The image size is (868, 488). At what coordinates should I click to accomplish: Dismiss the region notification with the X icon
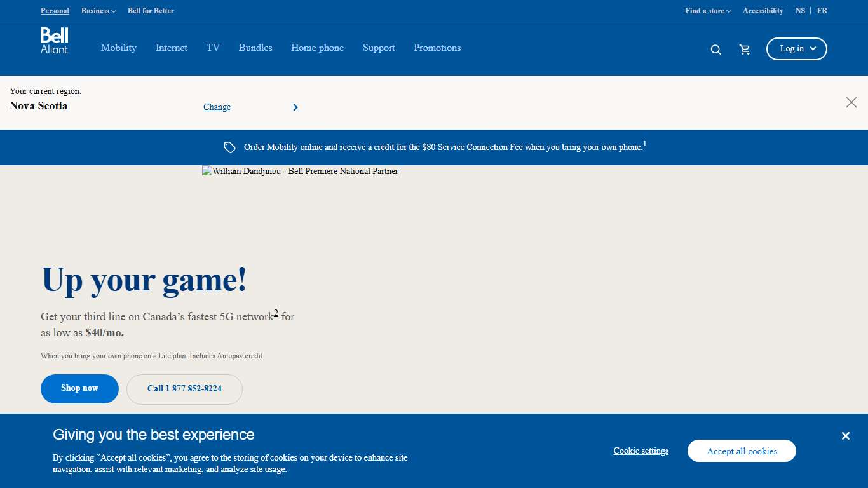851,102
